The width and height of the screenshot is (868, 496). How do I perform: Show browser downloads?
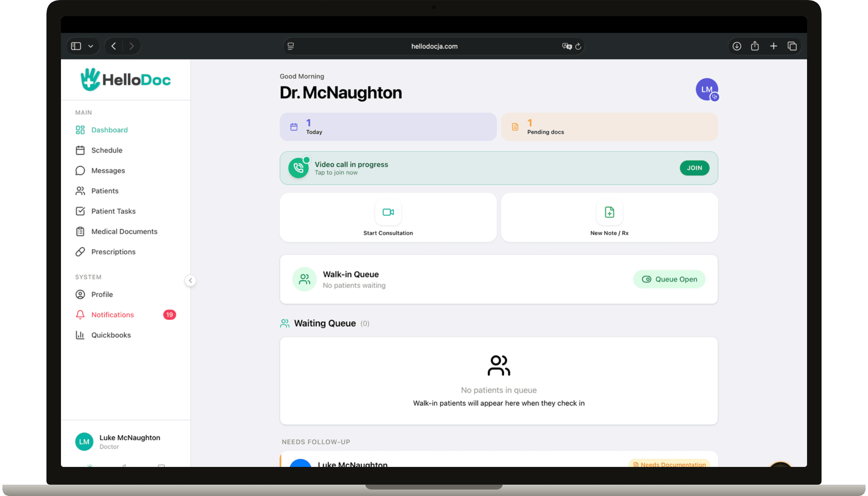coord(737,46)
